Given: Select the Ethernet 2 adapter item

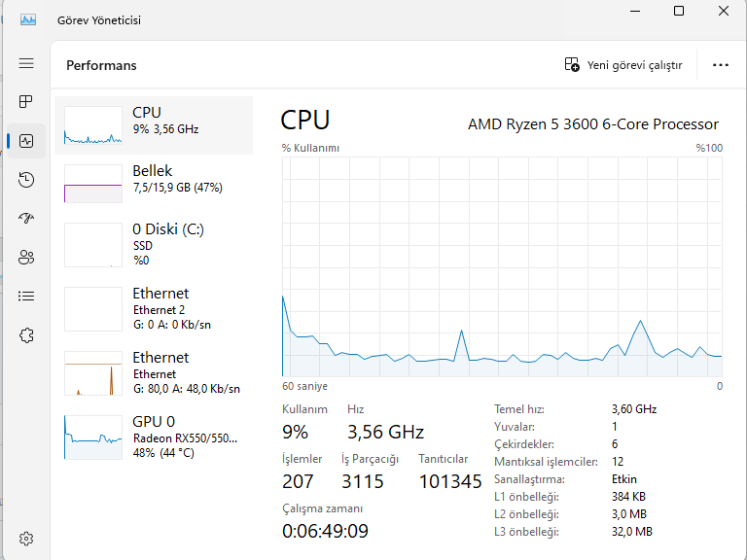Looking at the screenshot, I should (154, 308).
